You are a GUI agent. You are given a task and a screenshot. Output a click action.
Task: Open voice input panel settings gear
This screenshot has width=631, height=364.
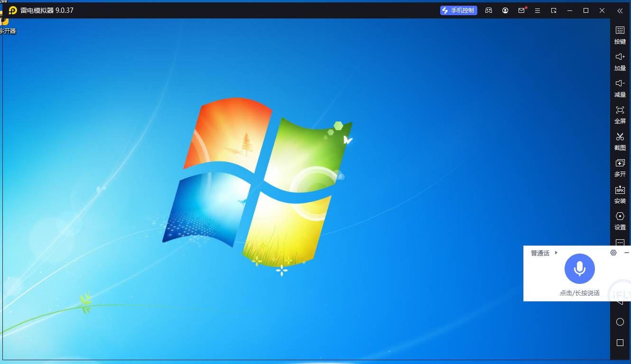coord(613,253)
